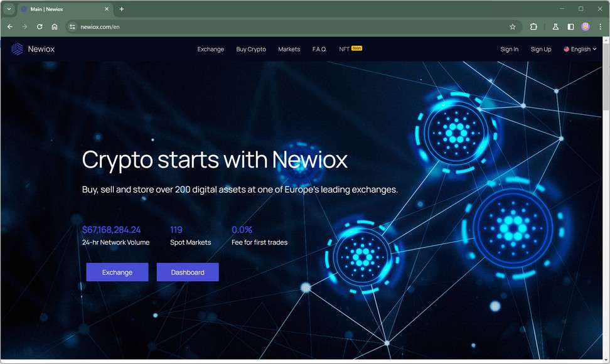Open the Chrome profile avatar
Viewport: 610px width, 364px height.
coord(585,26)
